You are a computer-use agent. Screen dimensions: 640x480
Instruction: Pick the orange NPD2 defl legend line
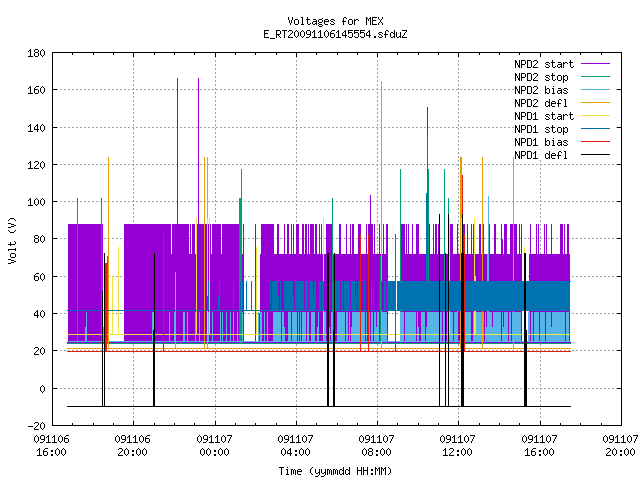coord(595,102)
